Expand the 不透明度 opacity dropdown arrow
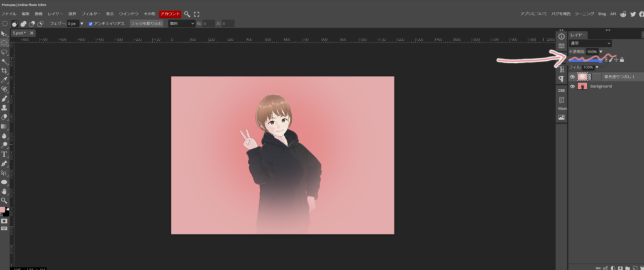 601,51
